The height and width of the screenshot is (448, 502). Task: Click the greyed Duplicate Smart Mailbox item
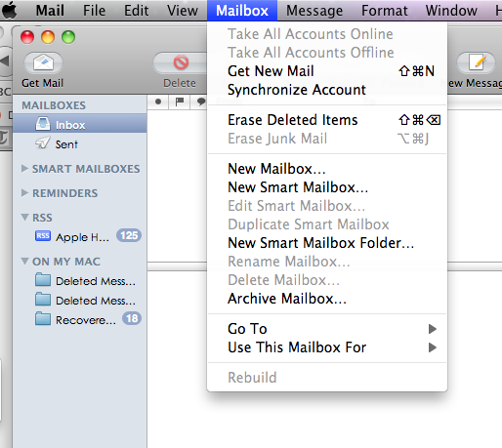pos(327,224)
